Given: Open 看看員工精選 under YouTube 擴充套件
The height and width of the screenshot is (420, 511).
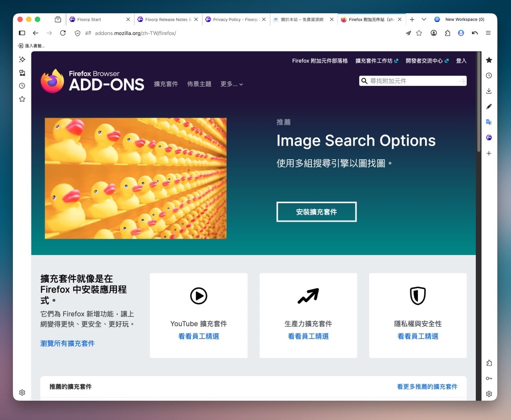Looking at the screenshot, I should click(199, 336).
